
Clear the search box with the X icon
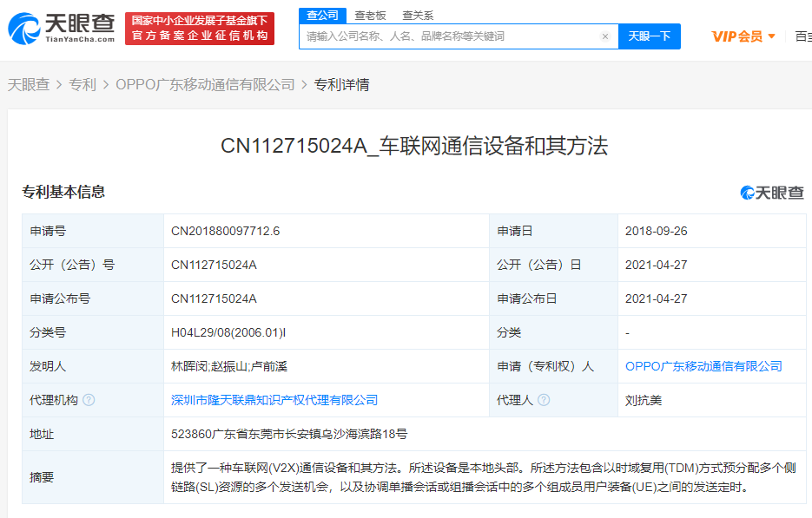tap(604, 36)
